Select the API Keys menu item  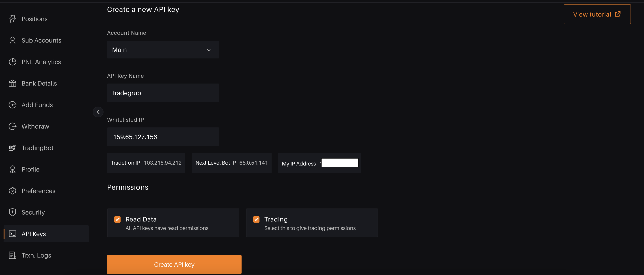pos(46,234)
